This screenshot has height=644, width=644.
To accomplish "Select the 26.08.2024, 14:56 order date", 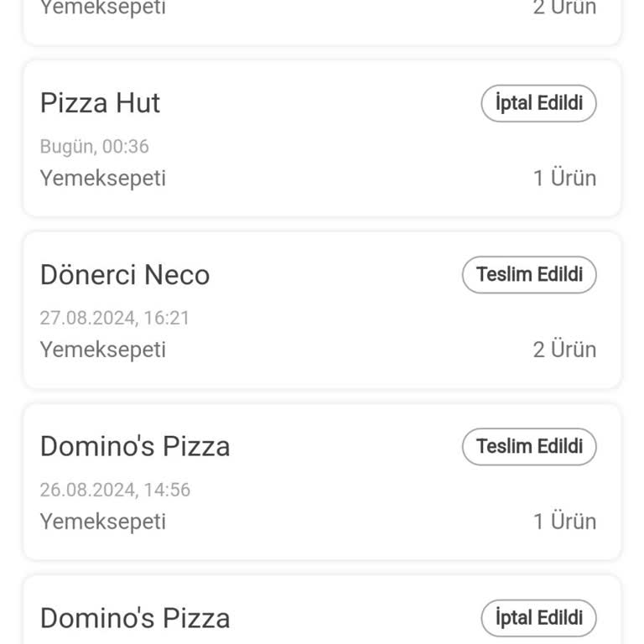I will [x=115, y=490].
